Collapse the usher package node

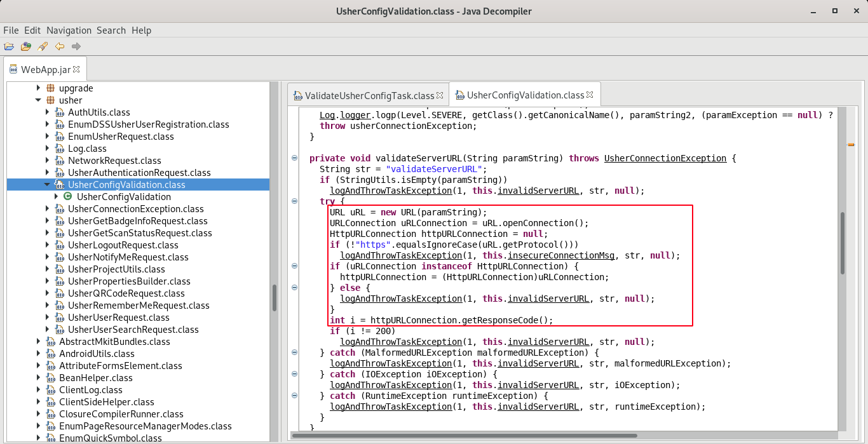[x=38, y=100]
